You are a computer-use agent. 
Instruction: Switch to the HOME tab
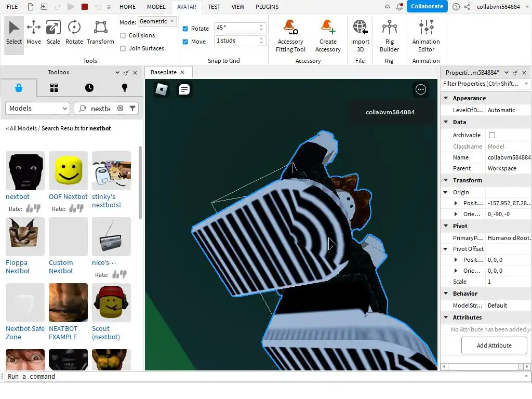pos(127,7)
